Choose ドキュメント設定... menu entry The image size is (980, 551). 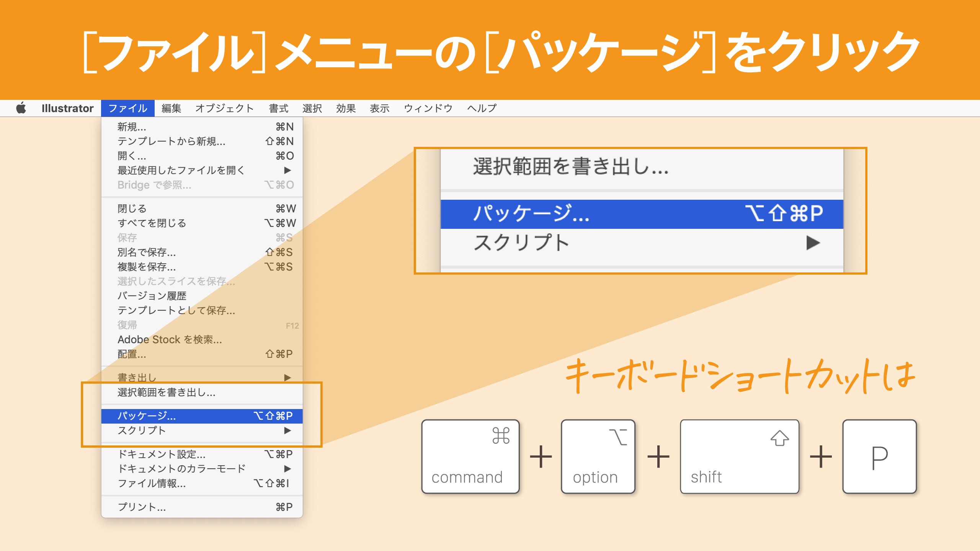202,454
